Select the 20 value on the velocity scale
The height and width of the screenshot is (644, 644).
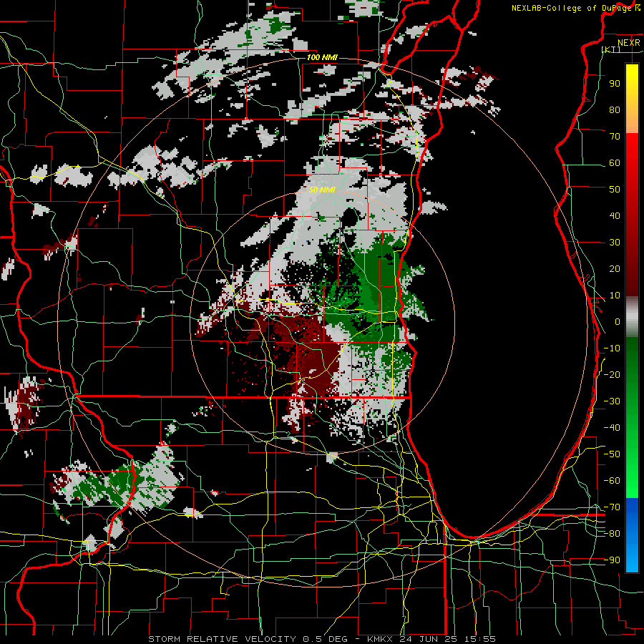615,268
